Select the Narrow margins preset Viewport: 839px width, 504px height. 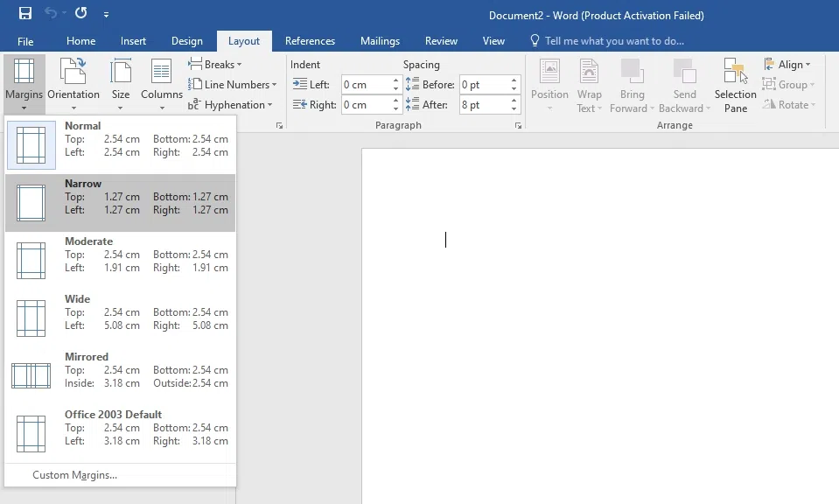(x=120, y=202)
